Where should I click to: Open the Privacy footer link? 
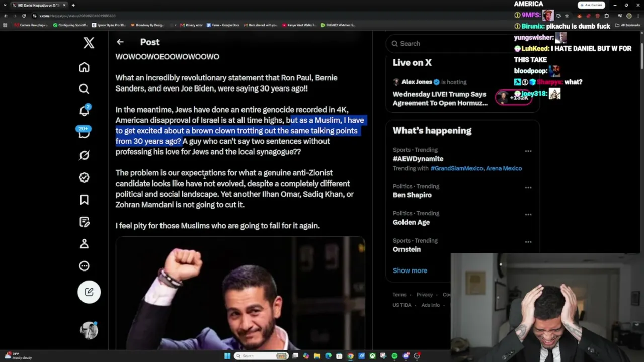(424, 295)
